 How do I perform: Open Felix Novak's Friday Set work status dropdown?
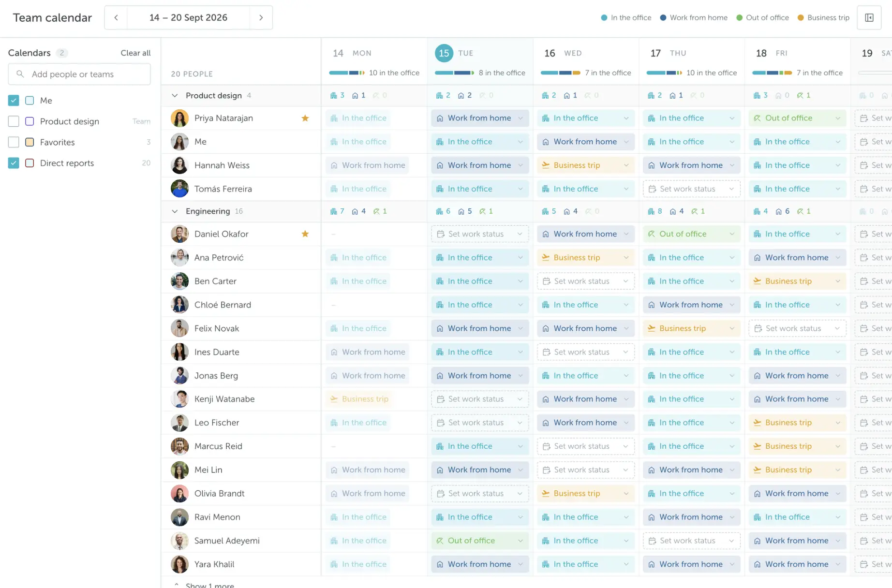click(x=797, y=328)
